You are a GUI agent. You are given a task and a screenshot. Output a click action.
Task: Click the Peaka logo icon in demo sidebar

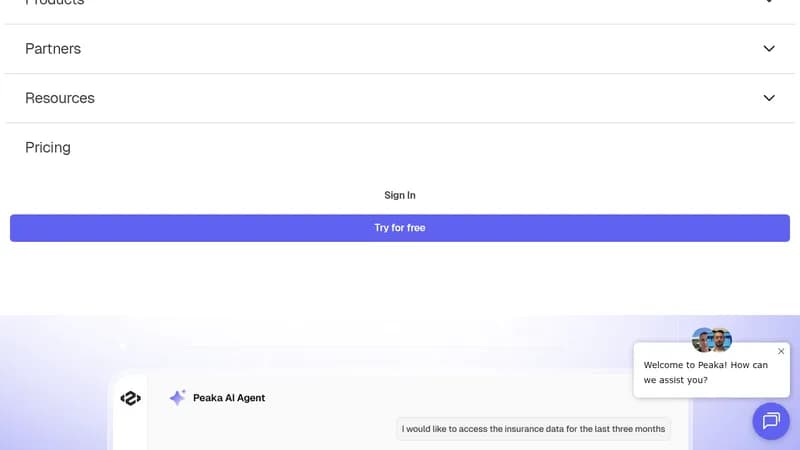tap(131, 398)
